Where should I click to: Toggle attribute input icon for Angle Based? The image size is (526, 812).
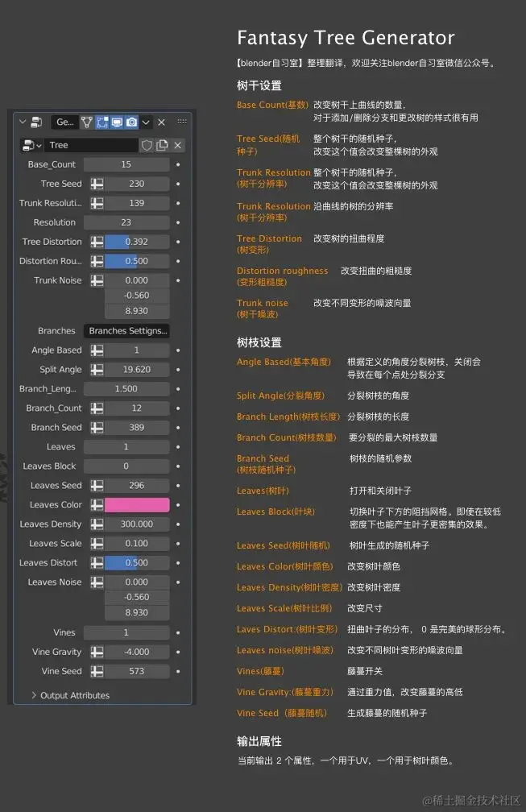pyautogui.click(x=97, y=350)
